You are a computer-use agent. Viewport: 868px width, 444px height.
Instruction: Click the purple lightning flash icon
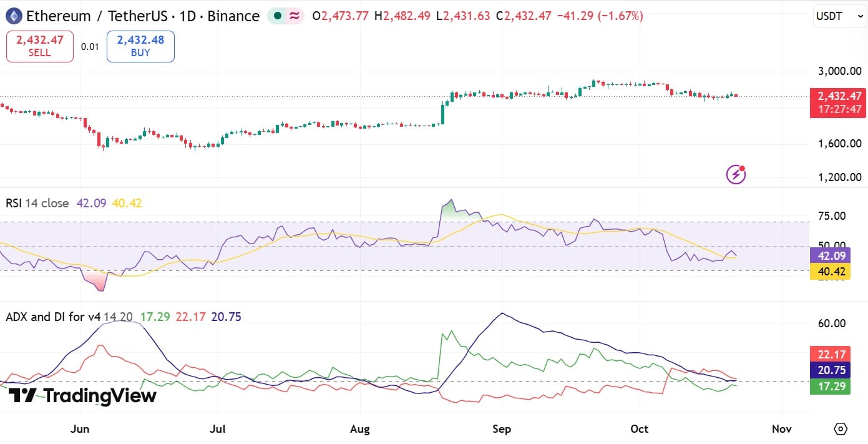736,174
